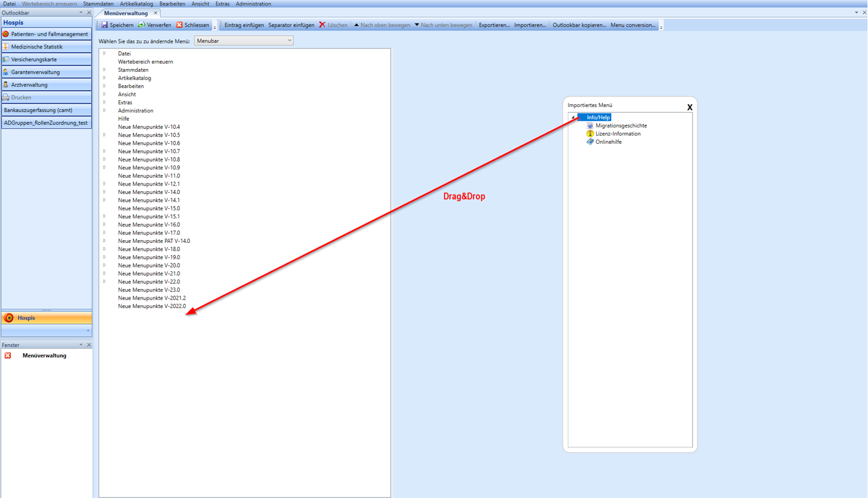Select the Ansicht row in the menu tree

coord(127,94)
